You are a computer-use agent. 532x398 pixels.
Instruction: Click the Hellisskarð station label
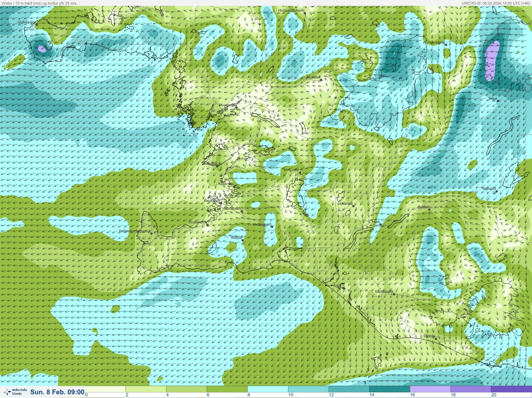262,224
